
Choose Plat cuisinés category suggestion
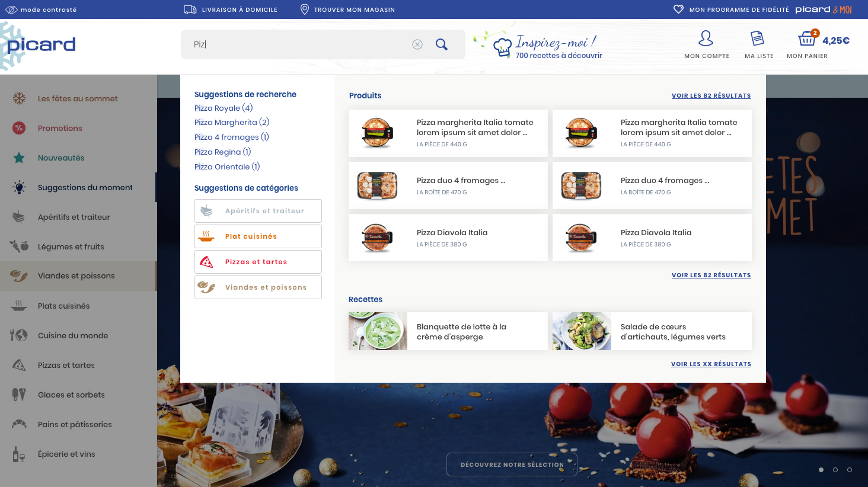pyautogui.click(x=258, y=236)
